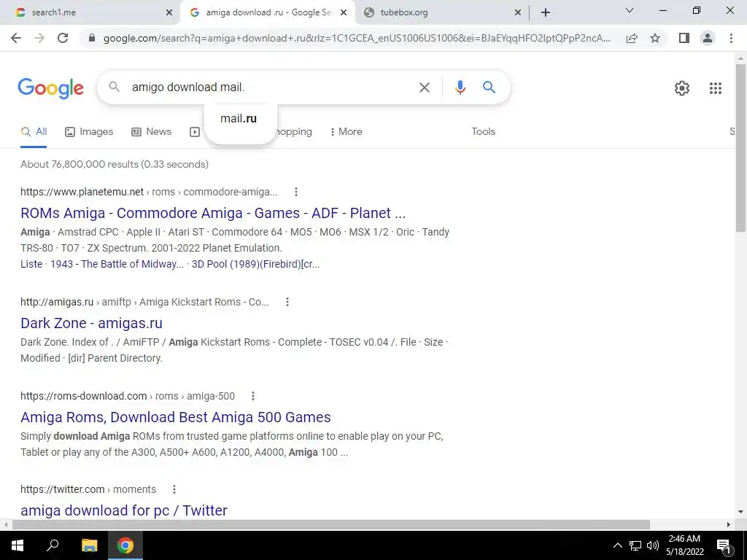This screenshot has width=747, height=560.
Task: Expand the More search categories
Action: [347, 132]
